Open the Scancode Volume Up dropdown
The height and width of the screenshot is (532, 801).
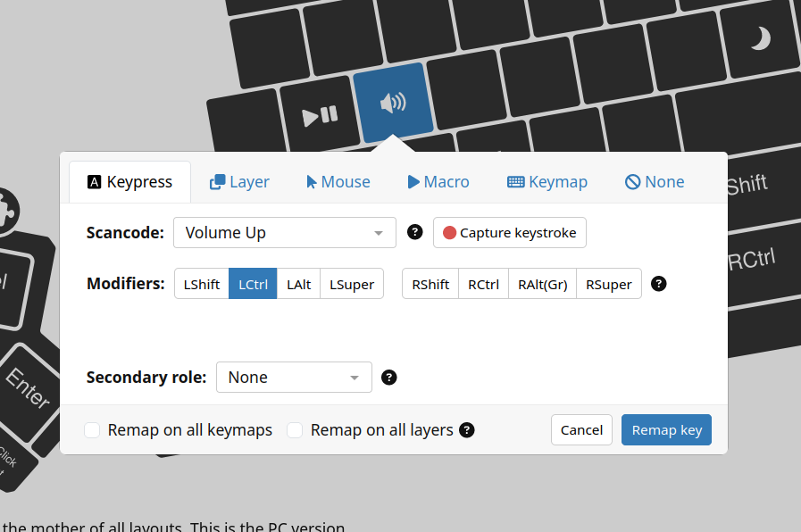pos(284,233)
